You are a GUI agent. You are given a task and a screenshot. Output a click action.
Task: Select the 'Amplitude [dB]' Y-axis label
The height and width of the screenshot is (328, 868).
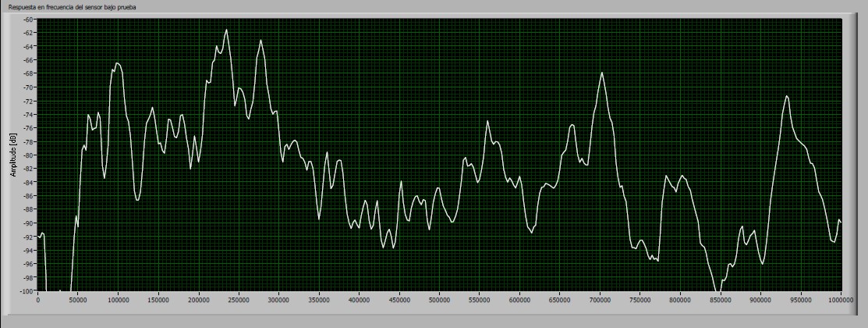click(14, 155)
